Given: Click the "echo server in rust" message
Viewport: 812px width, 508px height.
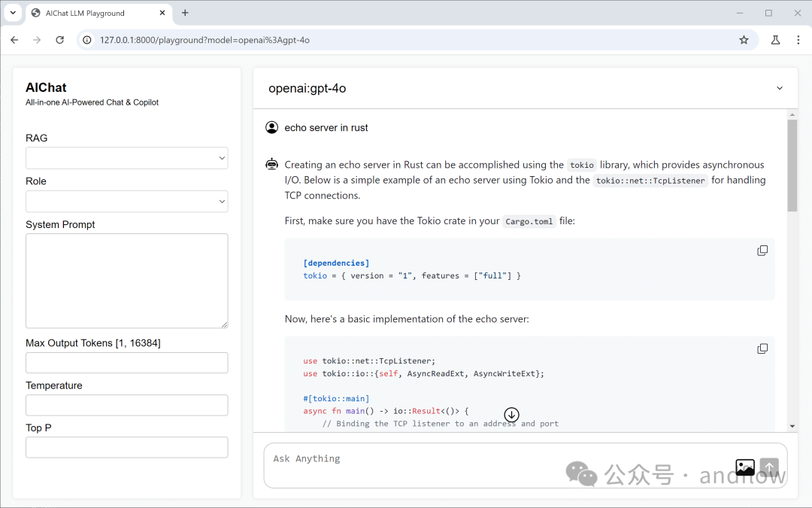Looking at the screenshot, I should [x=326, y=127].
